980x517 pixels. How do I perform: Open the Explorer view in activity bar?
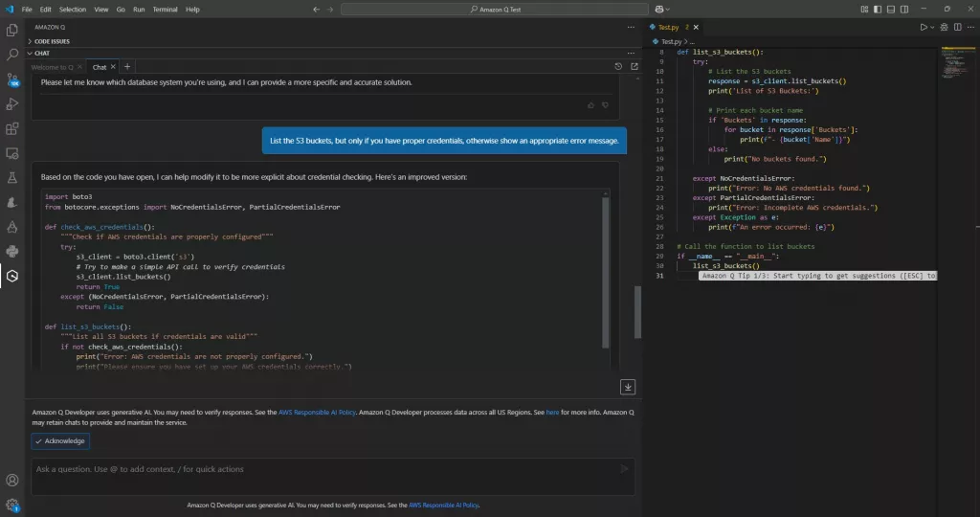tap(12, 31)
